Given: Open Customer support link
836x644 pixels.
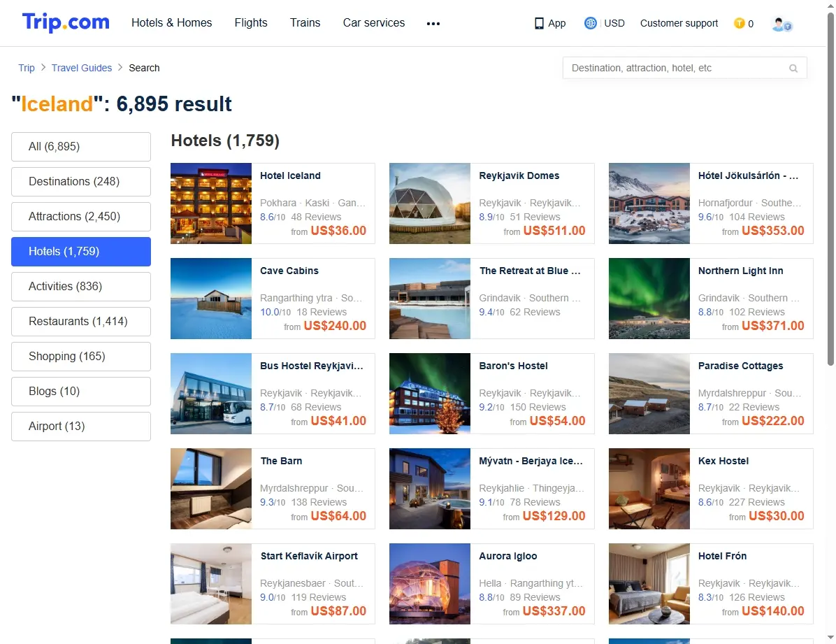Looking at the screenshot, I should tap(679, 23).
